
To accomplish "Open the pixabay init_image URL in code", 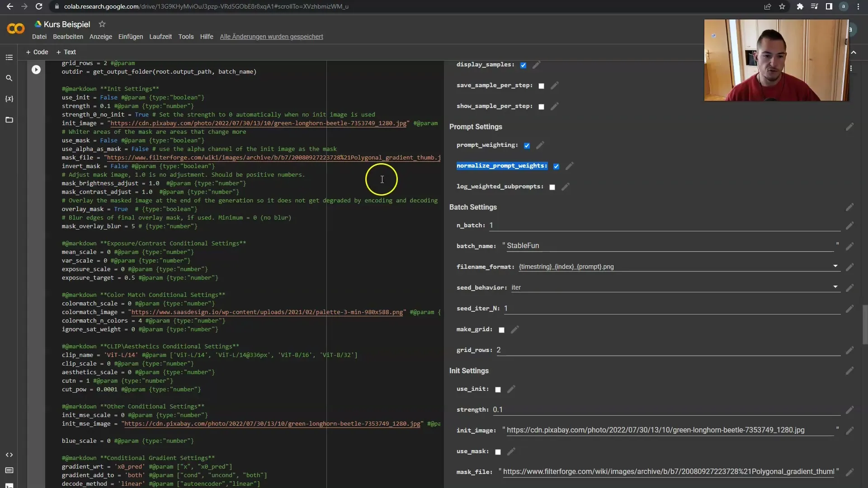I will (x=258, y=123).
